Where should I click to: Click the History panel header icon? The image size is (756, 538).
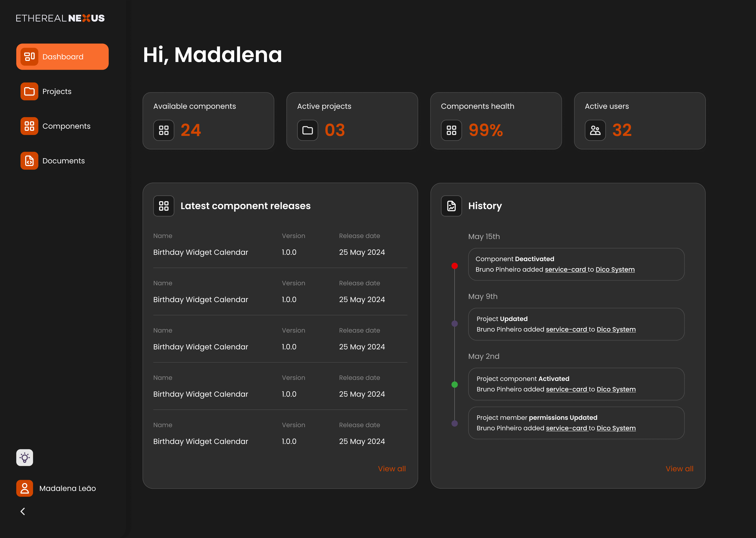click(451, 206)
